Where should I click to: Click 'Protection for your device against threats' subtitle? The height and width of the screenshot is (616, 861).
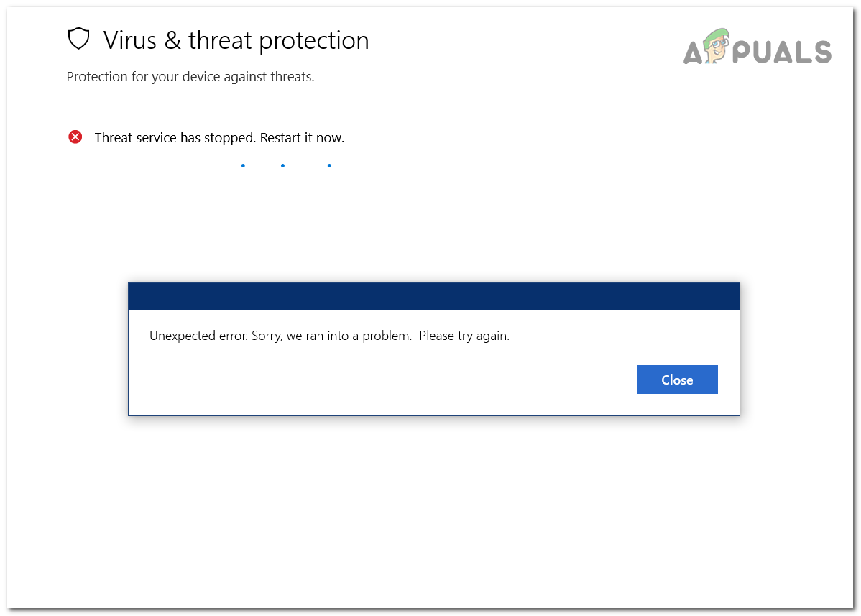(x=190, y=77)
